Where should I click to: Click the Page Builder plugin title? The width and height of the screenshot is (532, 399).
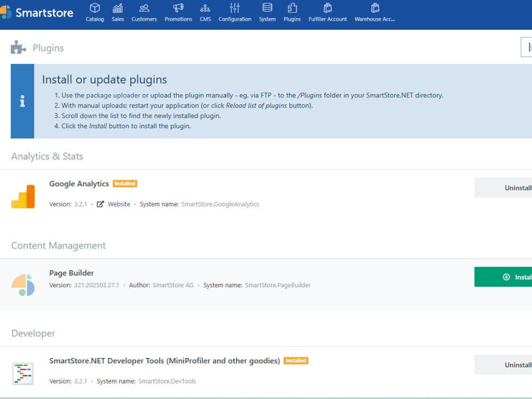click(x=72, y=273)
